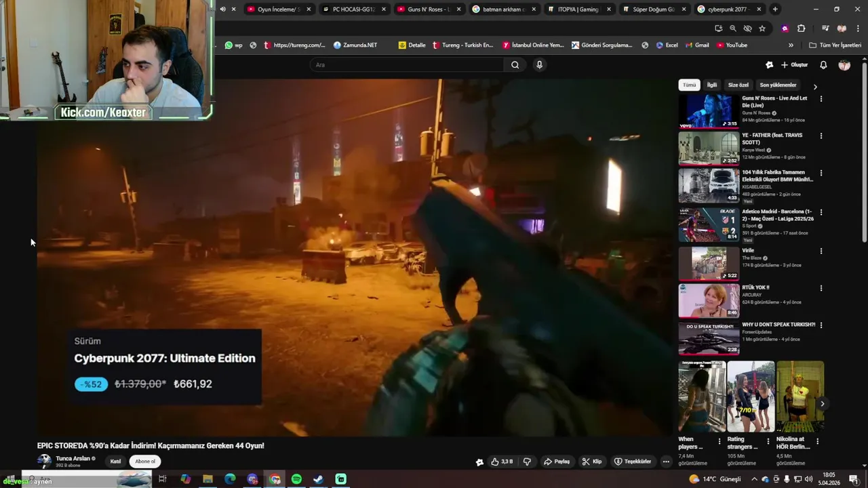Open the Virile video thumbnail
This screenshot has height=488, width=868.
pos(709,264)
